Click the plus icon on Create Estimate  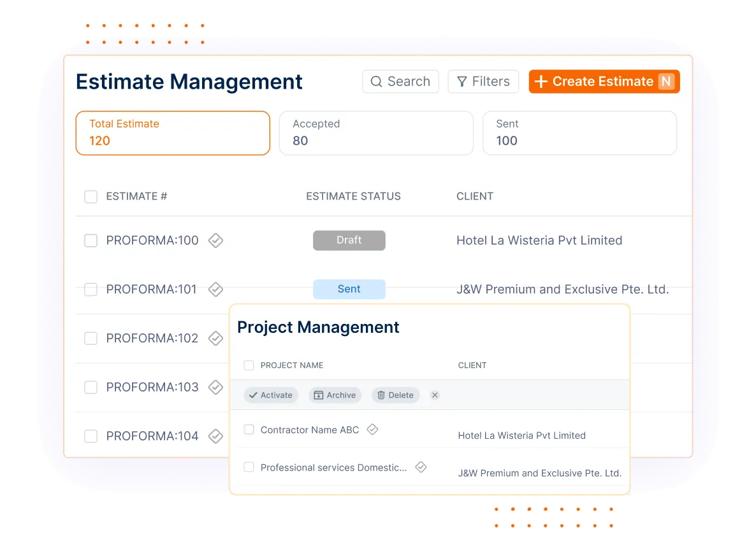click(x=541, y=82)
